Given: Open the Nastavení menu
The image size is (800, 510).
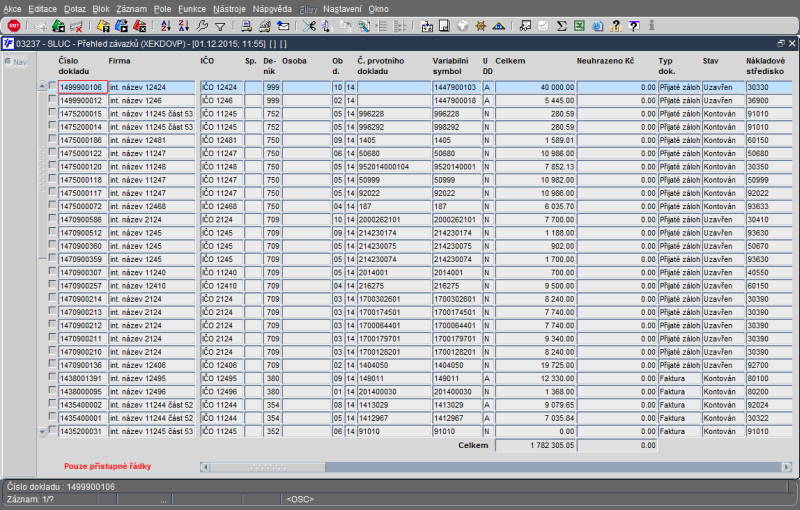Looking at the screenshot, I should pyautogui.click(x=343, y=7).
